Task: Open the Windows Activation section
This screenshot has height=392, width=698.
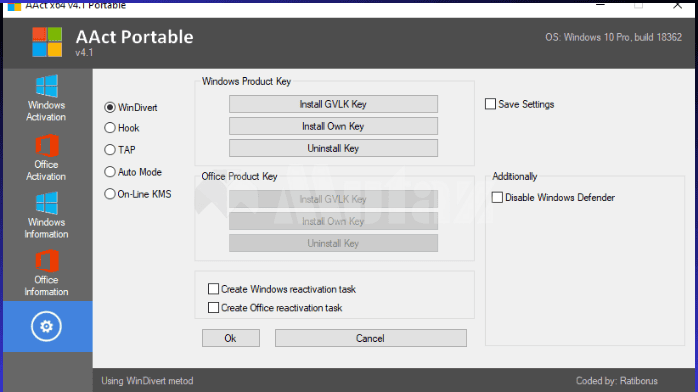Action: click(46, 98)
